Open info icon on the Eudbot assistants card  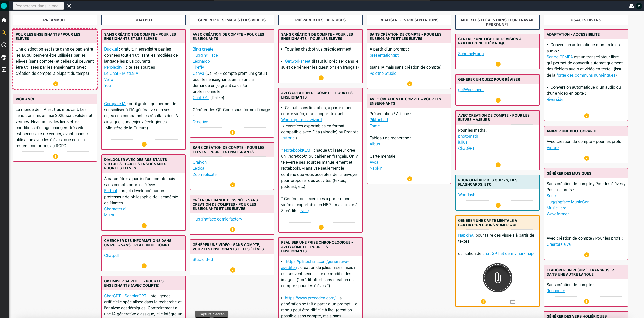tap(144, 226)
